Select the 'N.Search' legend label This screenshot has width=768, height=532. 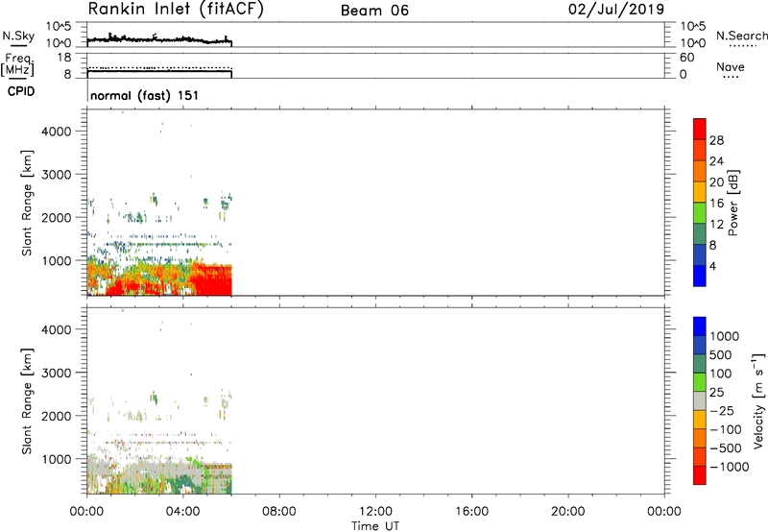point(741,36)
